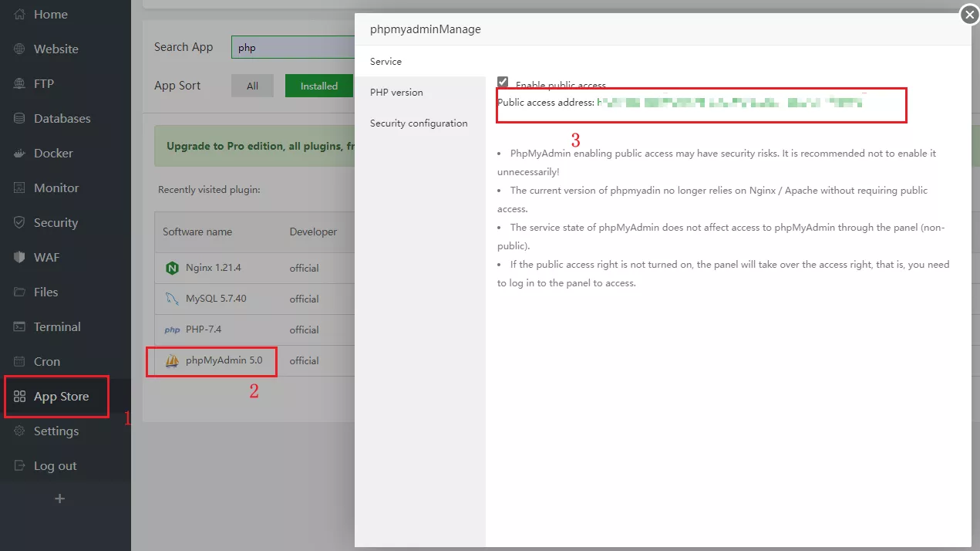
Task: Open the WAF menu label
Action: [47, 258]
